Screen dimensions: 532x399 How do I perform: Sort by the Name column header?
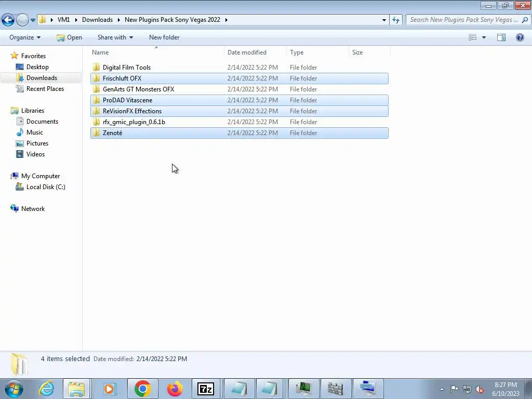coord(100,52)
